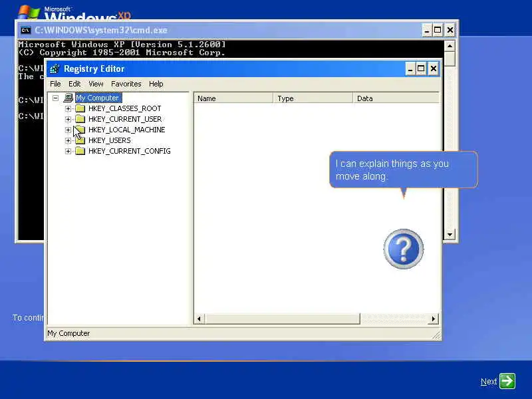Image resolution: width=532 pixels, height=399 pixels.
Task: Select the HKEY_CURRENT_USER label
Action: (125, 119)
